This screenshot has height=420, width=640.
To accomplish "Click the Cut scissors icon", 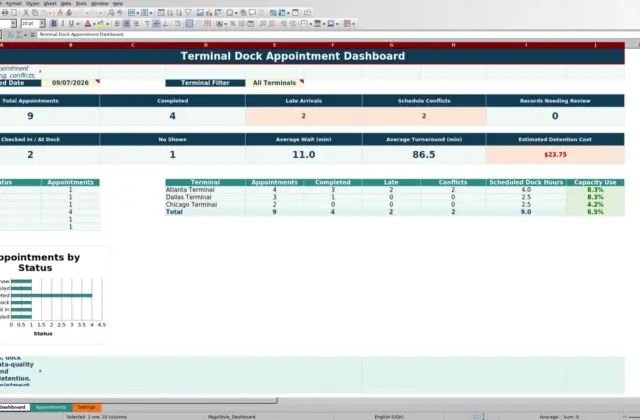I will [25, 13].
